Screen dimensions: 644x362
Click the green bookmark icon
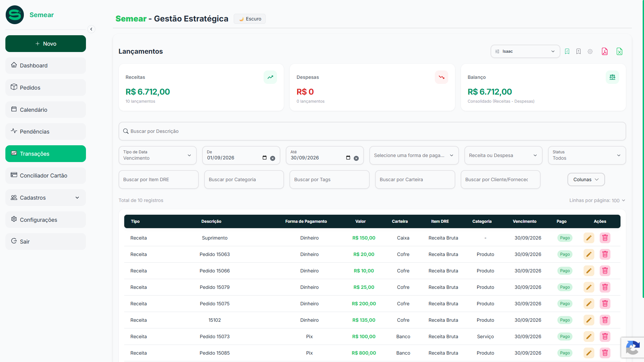(567, 51)
